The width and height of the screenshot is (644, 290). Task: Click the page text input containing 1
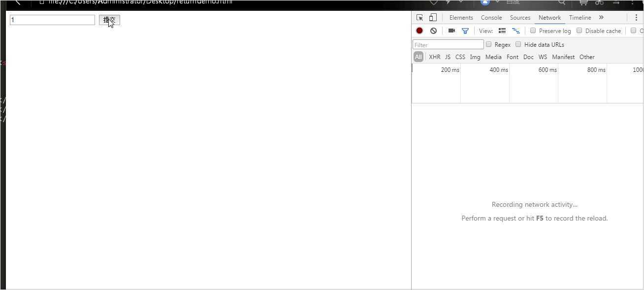pyautogui.click(x=52, y=20)
